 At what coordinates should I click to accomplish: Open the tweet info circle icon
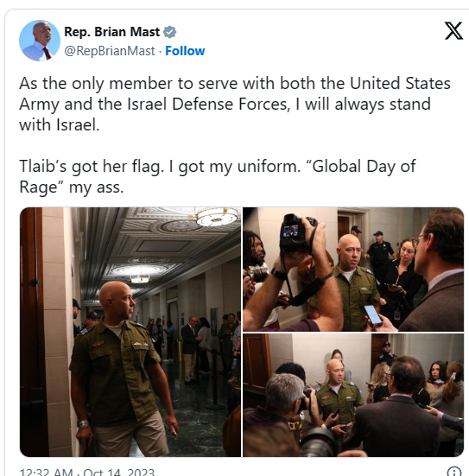(453, 471)
